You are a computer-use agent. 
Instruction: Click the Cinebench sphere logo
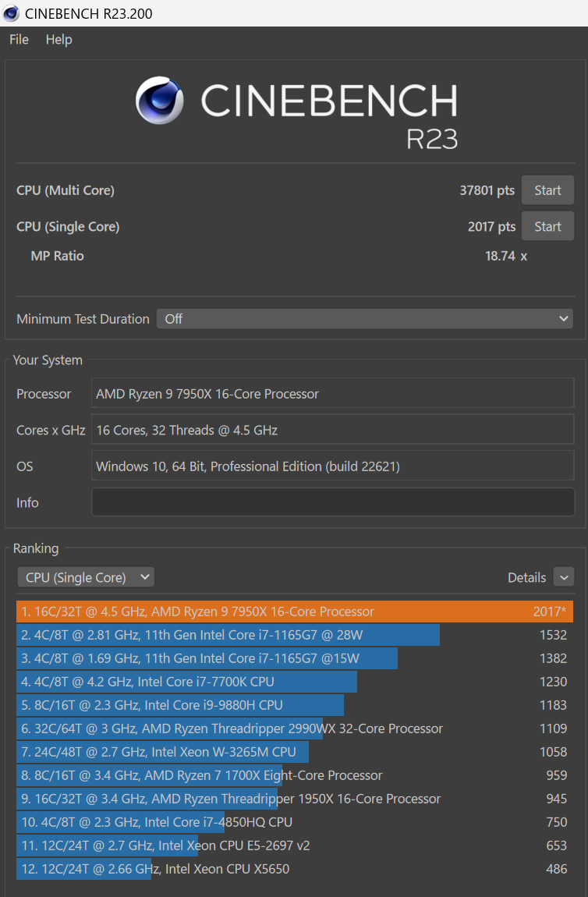click(160, 101)
